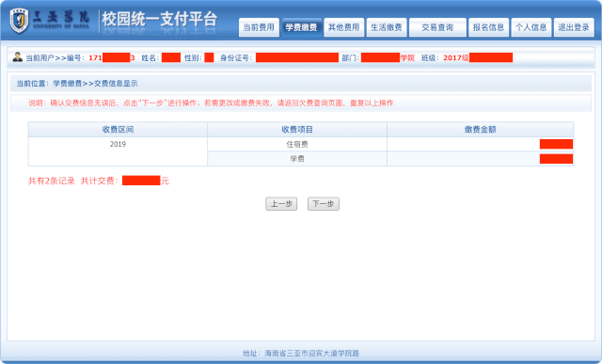Click the 收费项目 column header

297,130
